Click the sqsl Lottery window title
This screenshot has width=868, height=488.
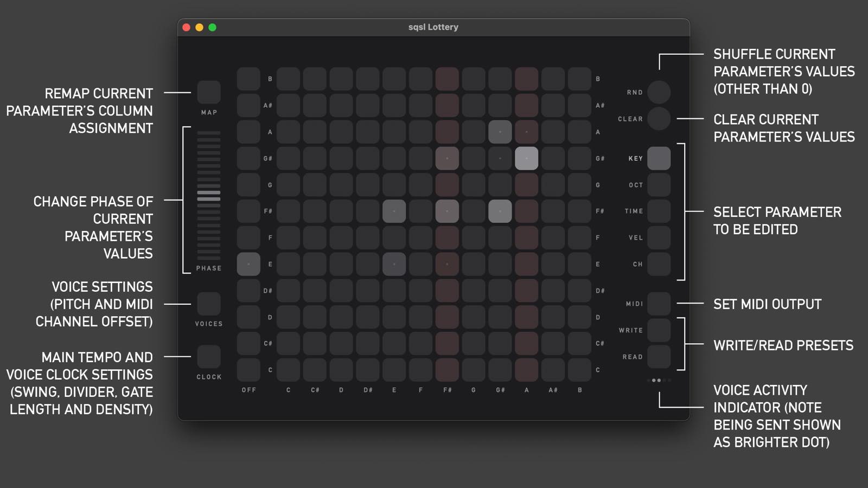(433, 27)
